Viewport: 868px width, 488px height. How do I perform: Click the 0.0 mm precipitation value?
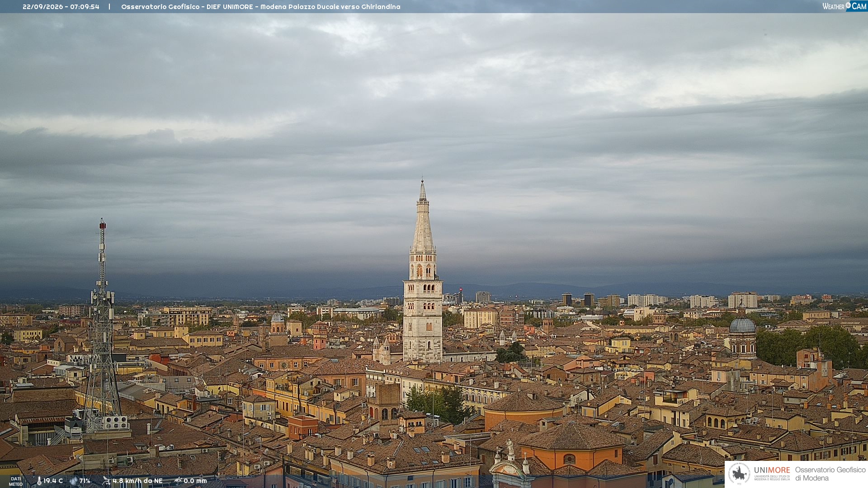(195, 481)
